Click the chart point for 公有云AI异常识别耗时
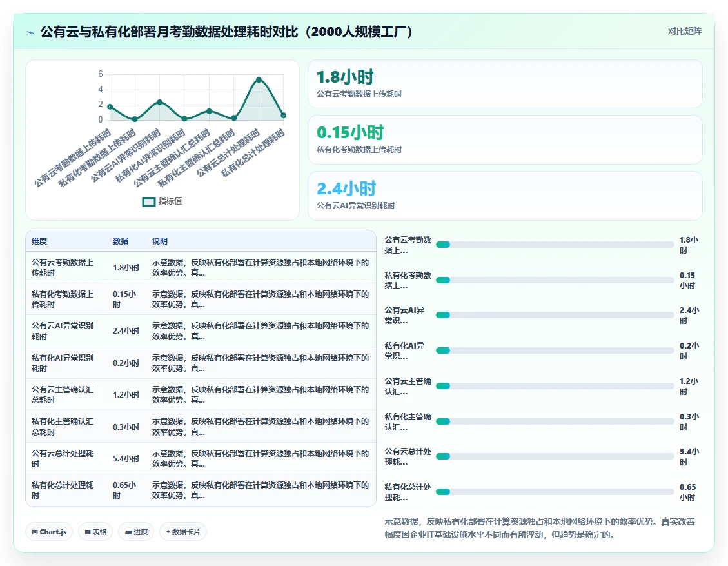 (x=160, y=102)
